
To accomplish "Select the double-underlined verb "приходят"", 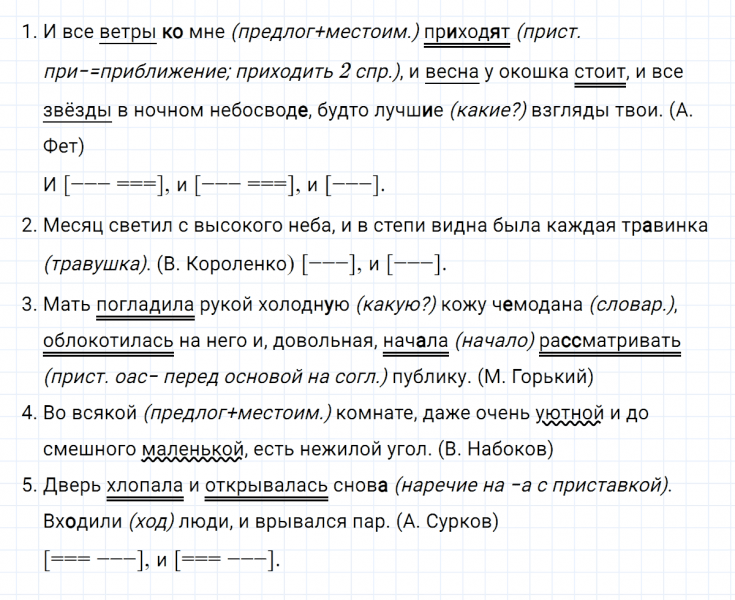I will (466, 31).
